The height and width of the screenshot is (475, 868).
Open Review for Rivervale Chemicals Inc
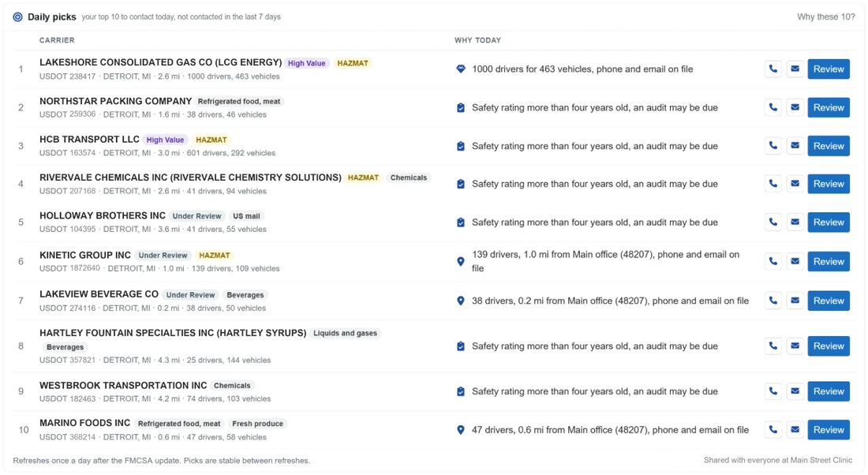[828, 184]
